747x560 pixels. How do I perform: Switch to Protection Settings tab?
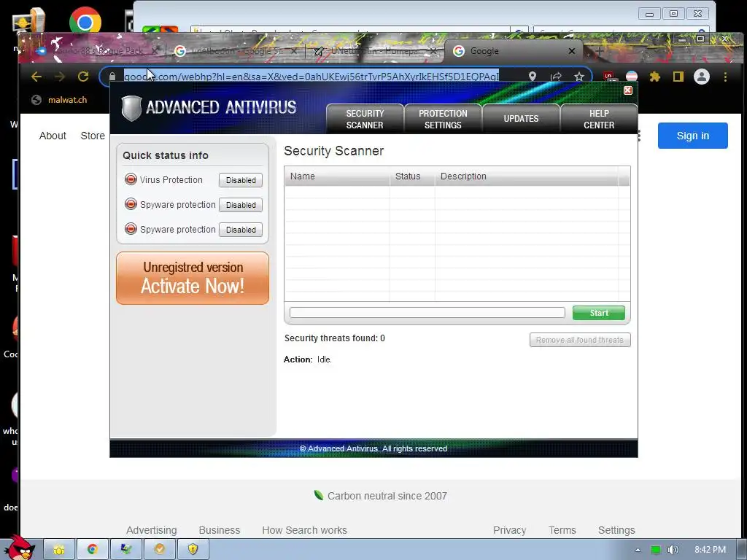pyautogui.click(x=443, y=119)
